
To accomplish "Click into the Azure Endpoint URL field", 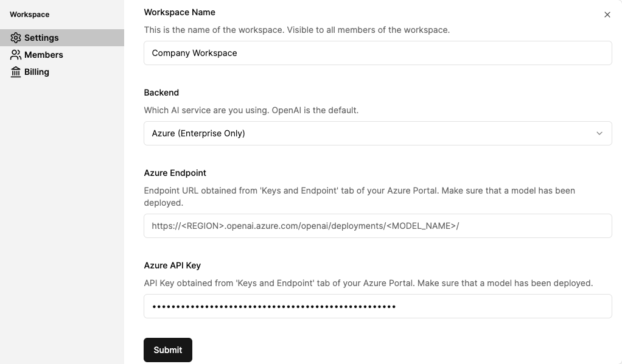I will pyautogui.click(x=377, y=226).
